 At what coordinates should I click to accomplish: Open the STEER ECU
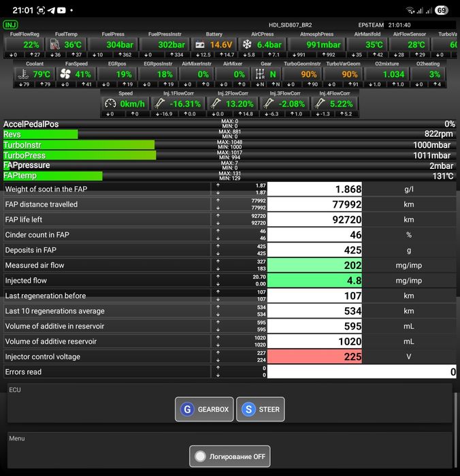(261, 409)
